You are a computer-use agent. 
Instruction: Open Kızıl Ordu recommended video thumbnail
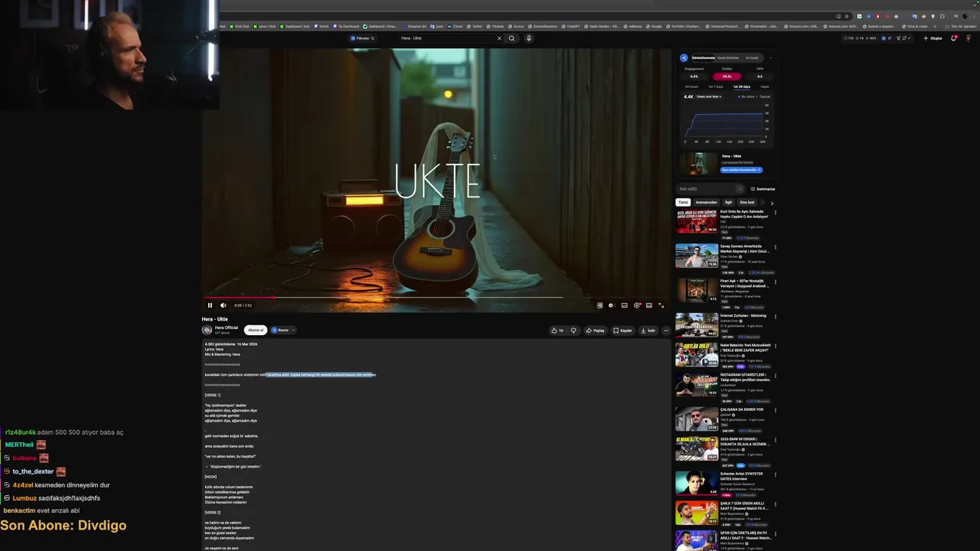[697, 221]
